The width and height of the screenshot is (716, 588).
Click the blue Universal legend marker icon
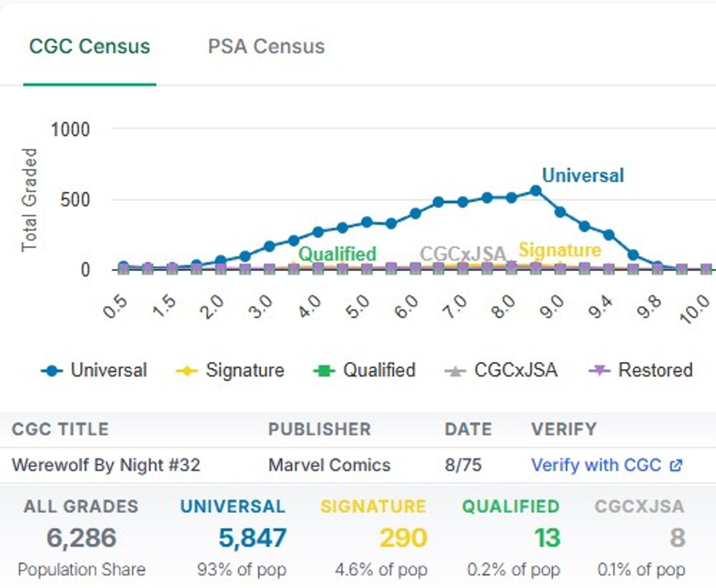point(52,371)
